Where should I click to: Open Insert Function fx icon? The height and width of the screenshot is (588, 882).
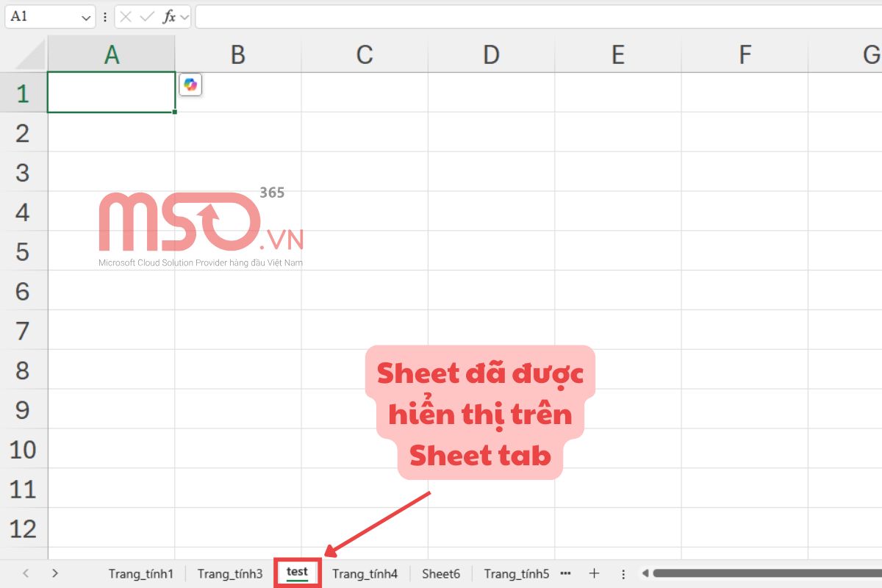tap(169, 17)
